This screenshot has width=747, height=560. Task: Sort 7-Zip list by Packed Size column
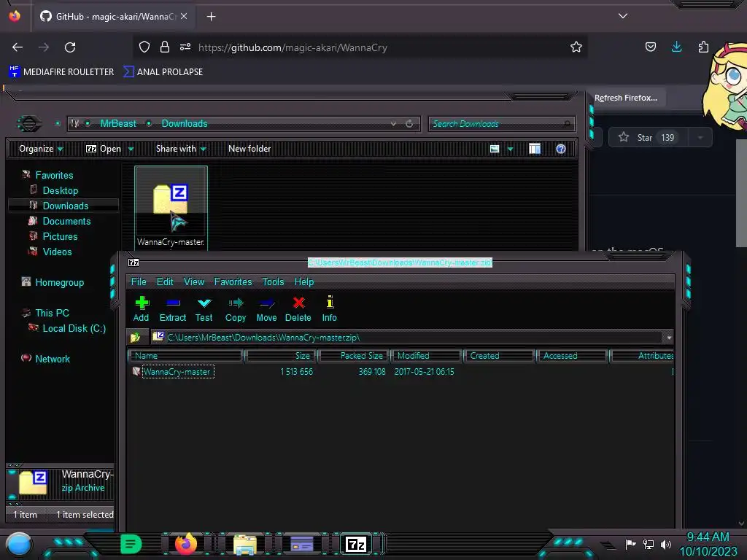coord(354,356)
